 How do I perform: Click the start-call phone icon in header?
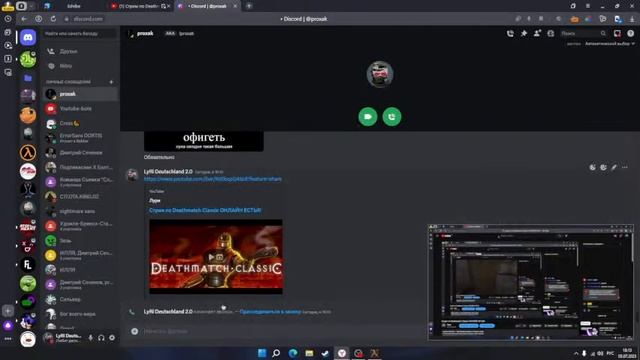[510, 33]
